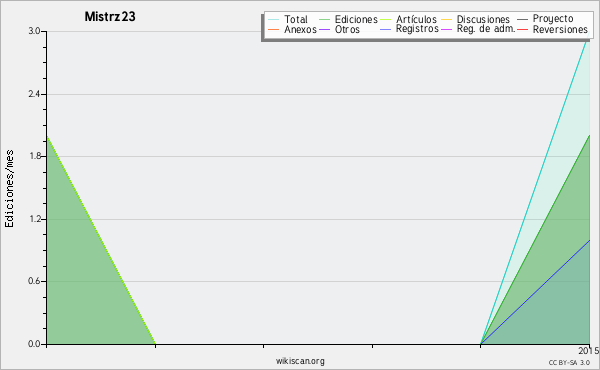The width and height of the screenshot is (600, 370).
Task: Click the CC BY-SA 3.0 license text
Action: click(569, 362)
